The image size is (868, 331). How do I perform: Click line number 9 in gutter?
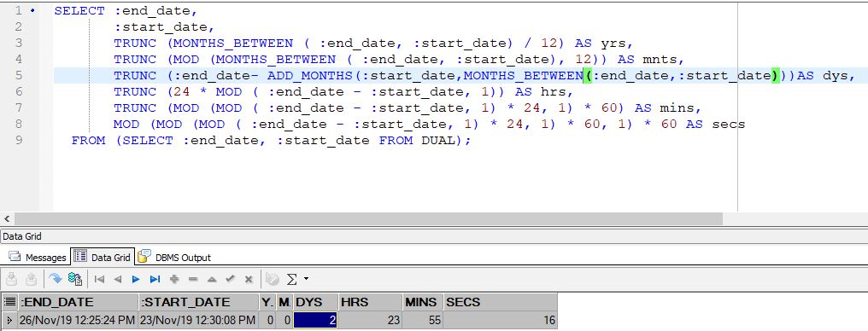pyautogui.click(x=19, y=141)
